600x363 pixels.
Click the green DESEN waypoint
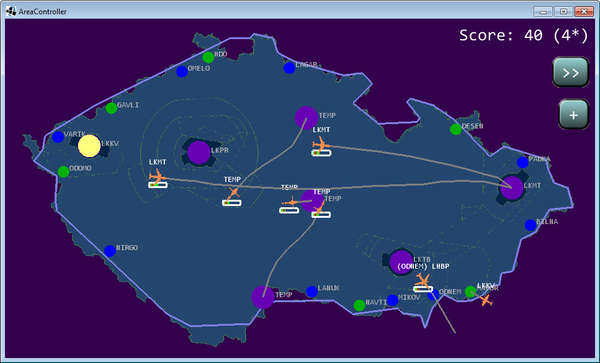click(455, 129)
